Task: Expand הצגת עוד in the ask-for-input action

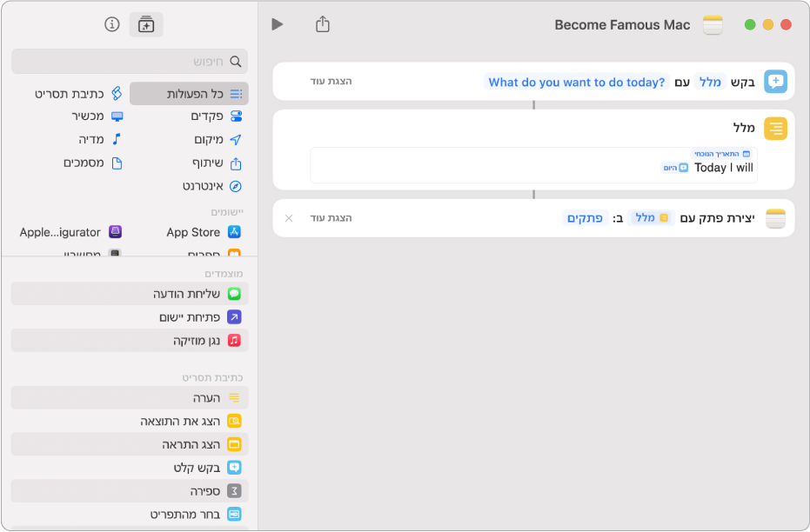Action: click(331, 82)
